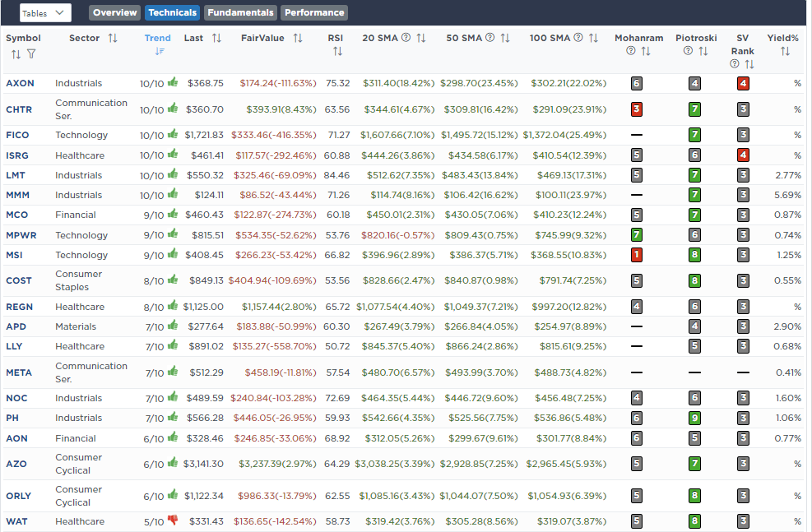
Task: Open the ORLY symbol link
Action: tap(19, 496)
